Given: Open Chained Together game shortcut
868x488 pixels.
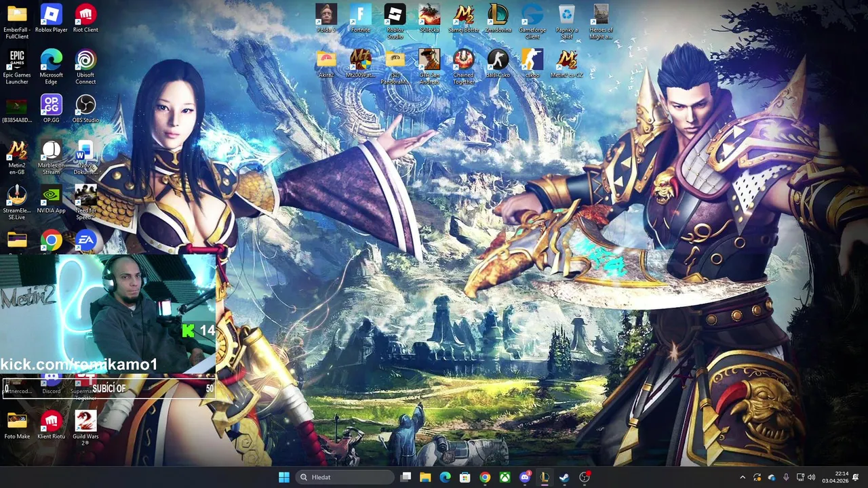Looking at the screenshot, I should 464,66.
